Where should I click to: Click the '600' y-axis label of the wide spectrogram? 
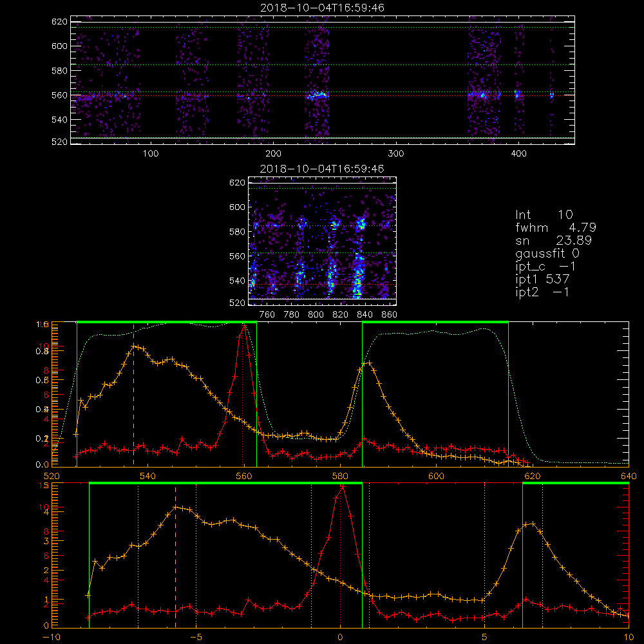[x=59, y=46]
